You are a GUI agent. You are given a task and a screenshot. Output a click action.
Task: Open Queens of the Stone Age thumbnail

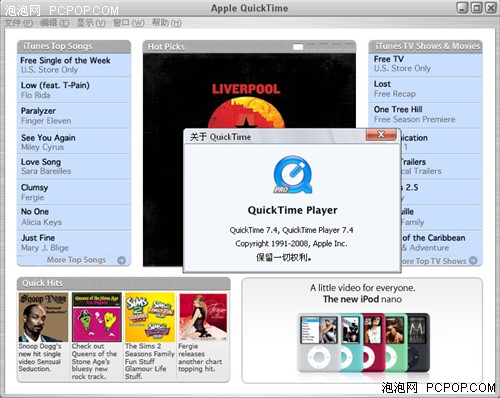[x=97, y=317]
